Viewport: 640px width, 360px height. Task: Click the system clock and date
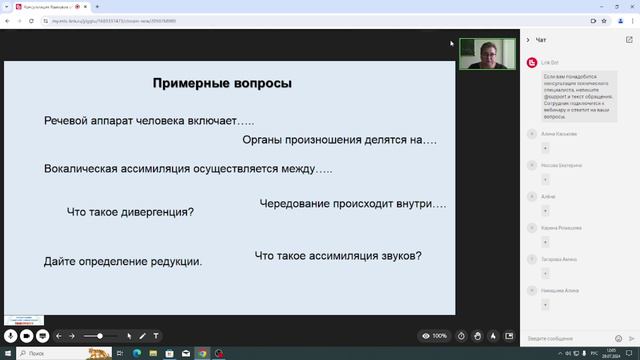pos(611,353)
